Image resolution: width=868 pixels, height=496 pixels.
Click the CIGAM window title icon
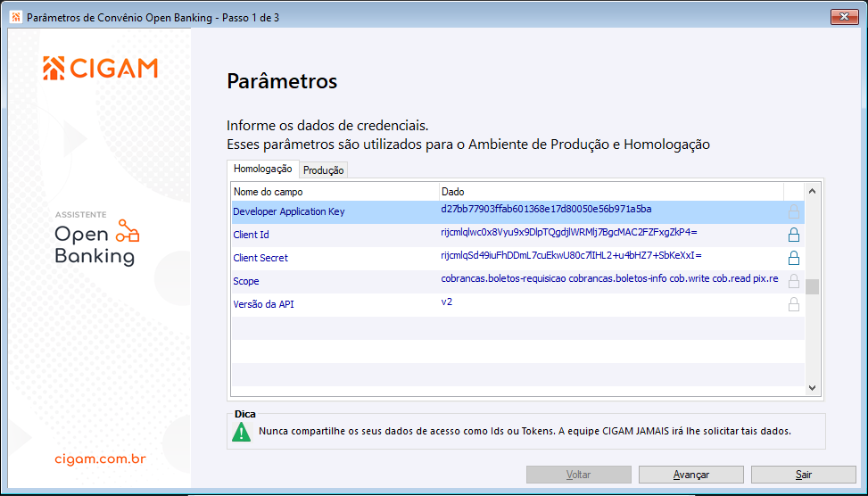coord(17,17)
